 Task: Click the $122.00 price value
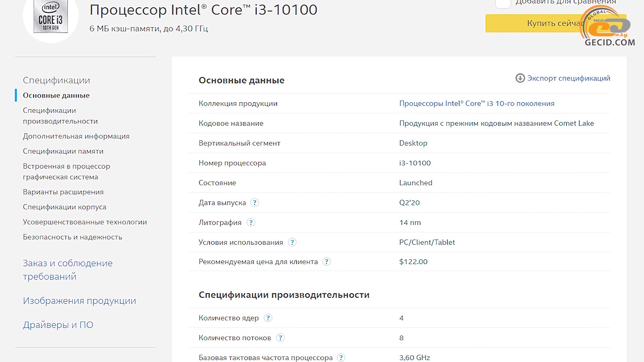(413, 261)
